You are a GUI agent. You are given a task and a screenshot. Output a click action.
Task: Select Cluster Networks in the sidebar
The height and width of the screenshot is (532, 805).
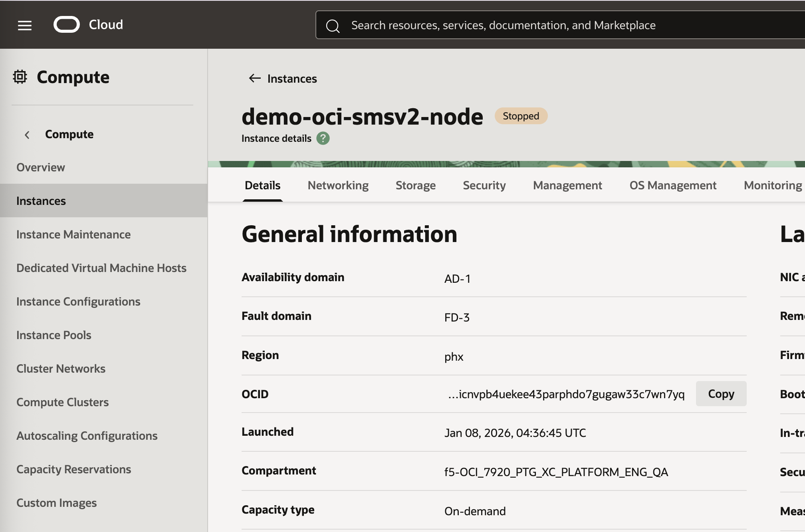(x=61, y=368)
